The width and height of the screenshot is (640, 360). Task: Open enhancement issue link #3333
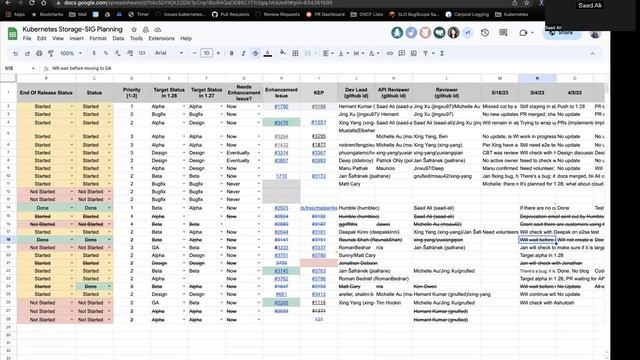[x=281, y=248]
